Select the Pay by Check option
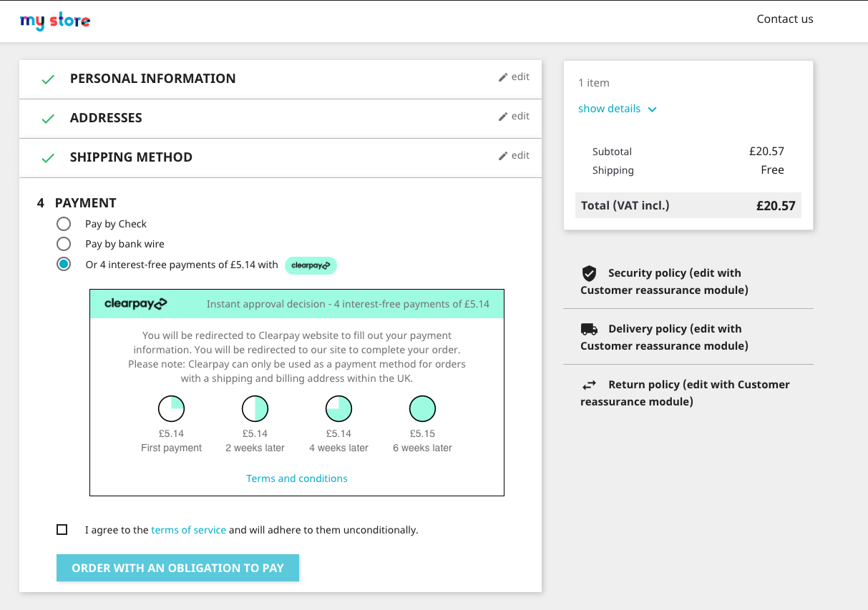Screen dimensions: 868x610 tap(64, 224)
